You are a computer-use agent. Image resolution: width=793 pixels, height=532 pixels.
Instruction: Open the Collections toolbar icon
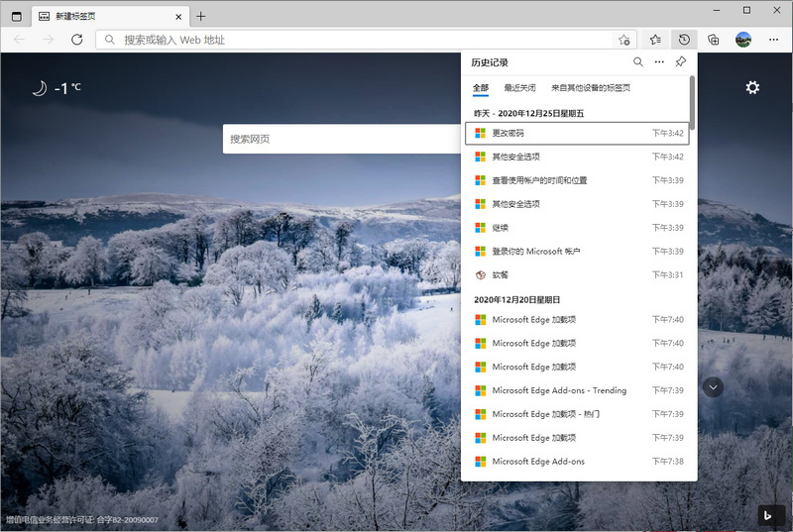713,40
